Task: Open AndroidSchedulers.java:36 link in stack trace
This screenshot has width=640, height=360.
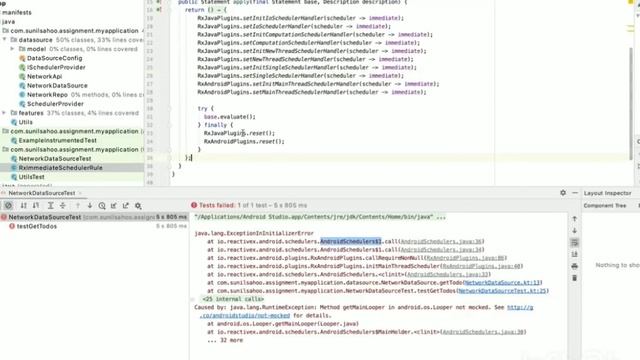Action: pos(441,242)
